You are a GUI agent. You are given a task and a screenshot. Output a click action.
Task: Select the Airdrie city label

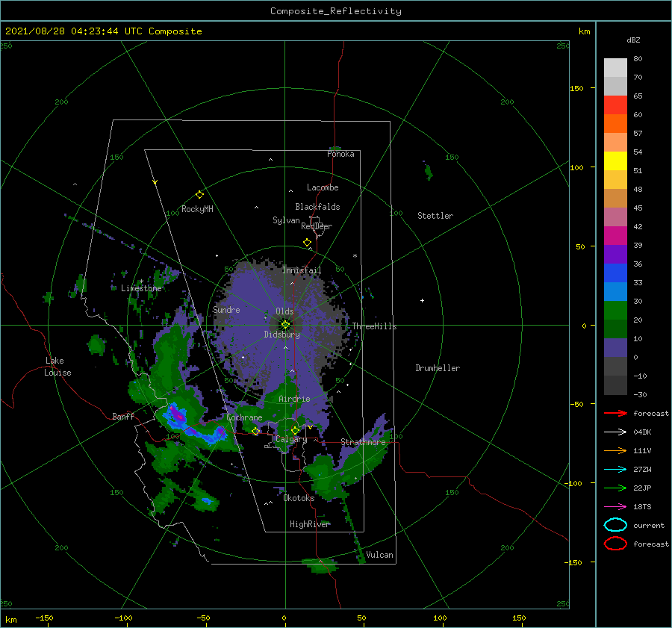pos(294,399)
